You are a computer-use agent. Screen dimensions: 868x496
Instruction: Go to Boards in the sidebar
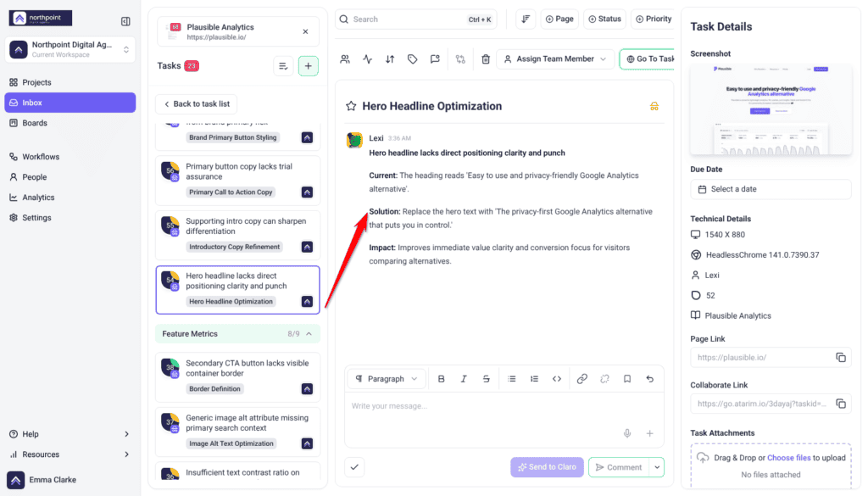(x=70, y=123)
